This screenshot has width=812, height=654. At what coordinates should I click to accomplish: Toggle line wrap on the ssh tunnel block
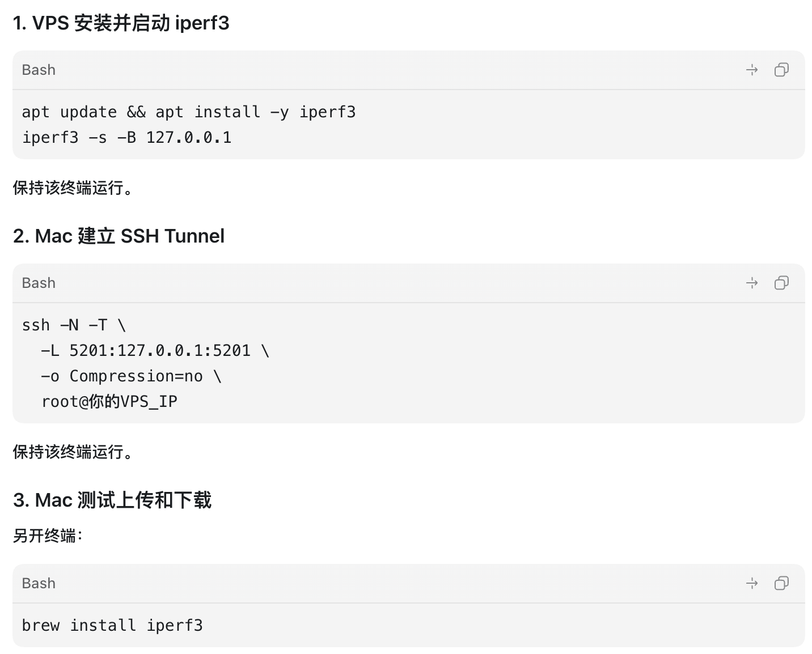[752, 283]
